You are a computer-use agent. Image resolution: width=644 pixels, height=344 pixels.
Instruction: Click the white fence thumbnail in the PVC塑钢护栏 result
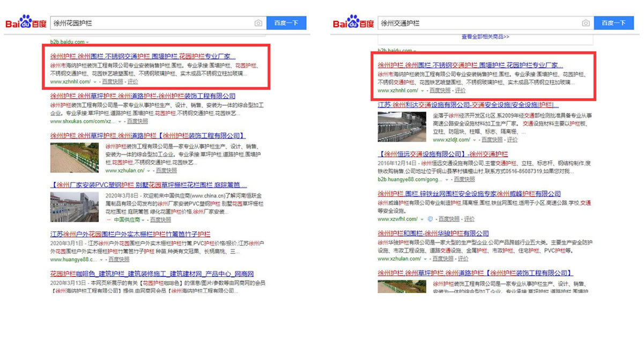click(74, 207)
